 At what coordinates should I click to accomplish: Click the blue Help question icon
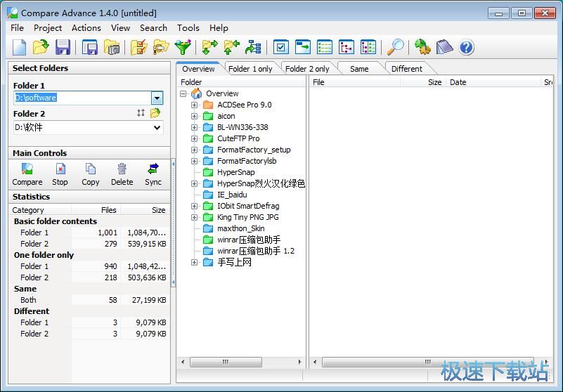coord(467,47)
